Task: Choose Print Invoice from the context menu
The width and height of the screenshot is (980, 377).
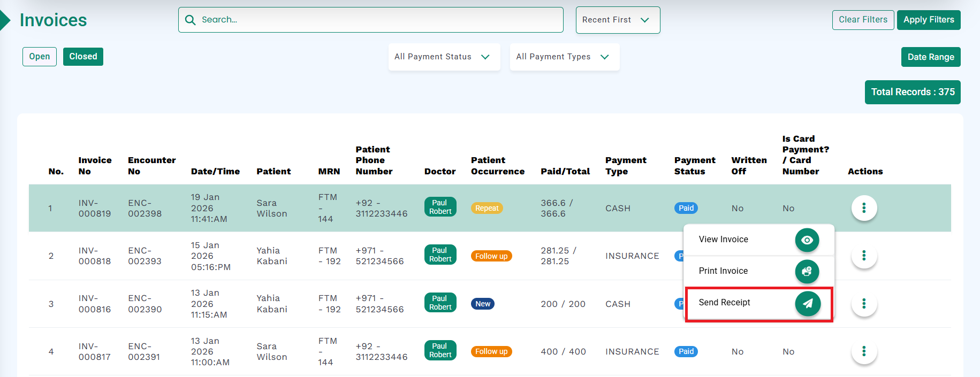Action: [x=723, y=271]
